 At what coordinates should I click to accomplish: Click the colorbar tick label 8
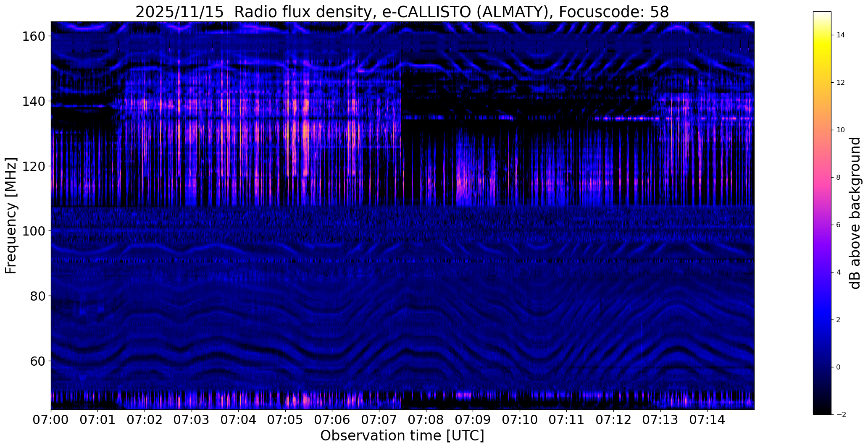(x=839, y=178)
